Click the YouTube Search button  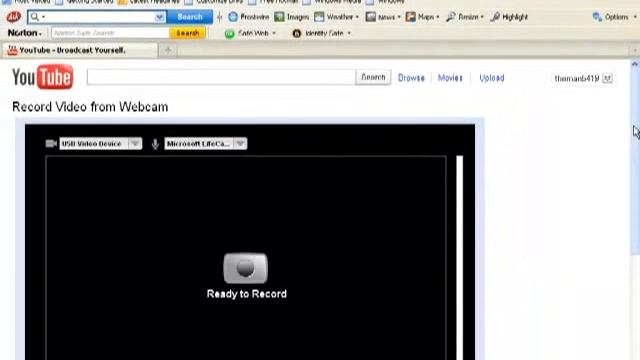coord(373,77)
